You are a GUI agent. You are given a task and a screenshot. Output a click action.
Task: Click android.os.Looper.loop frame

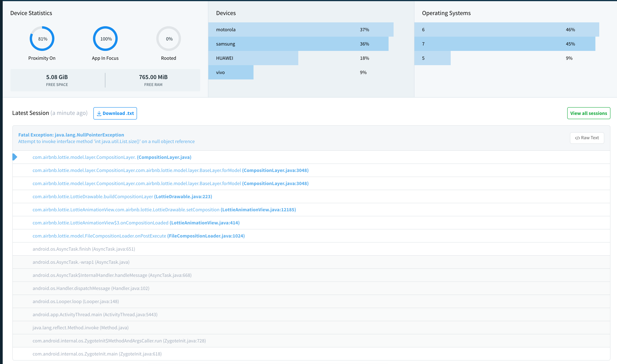(311, 302)
